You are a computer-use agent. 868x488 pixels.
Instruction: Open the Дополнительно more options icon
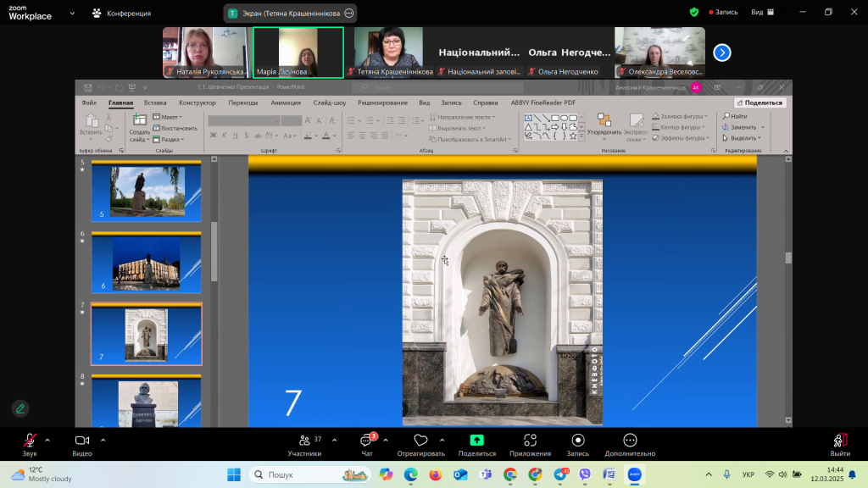[630, 441]
